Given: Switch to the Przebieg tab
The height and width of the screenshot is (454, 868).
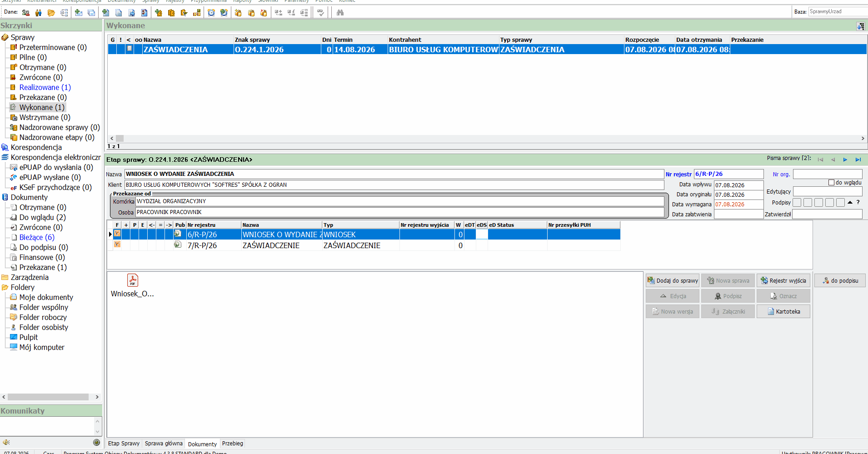Looking at the screenshot, I should [x=233, y=444].
